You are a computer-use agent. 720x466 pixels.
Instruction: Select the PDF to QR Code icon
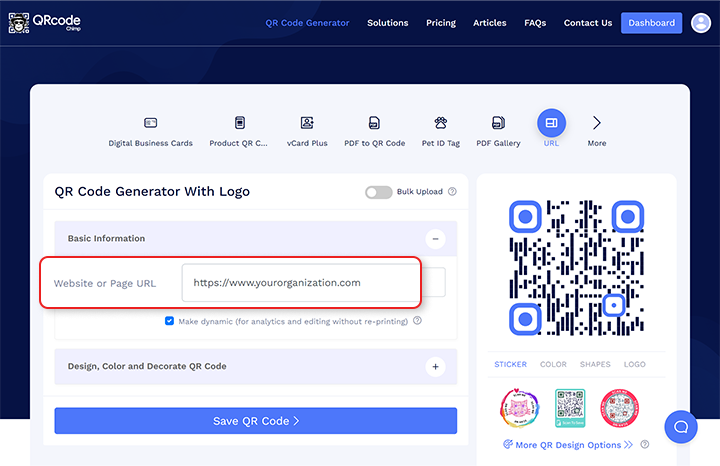(x=374, y=123)
